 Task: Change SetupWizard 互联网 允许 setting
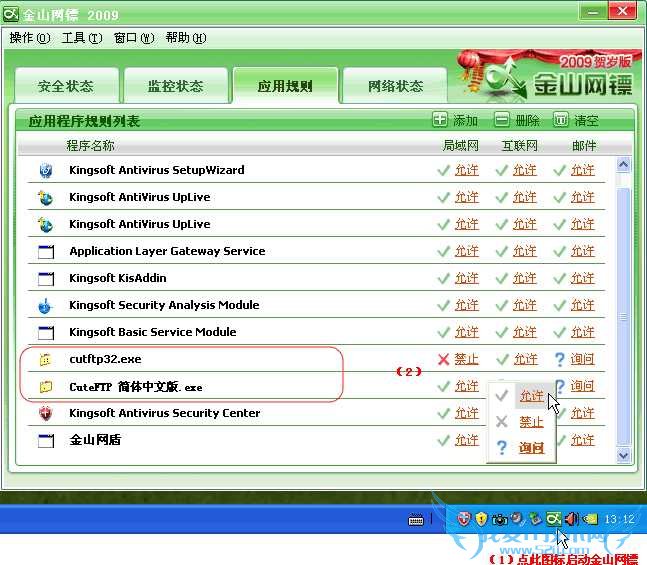point(525,170)
